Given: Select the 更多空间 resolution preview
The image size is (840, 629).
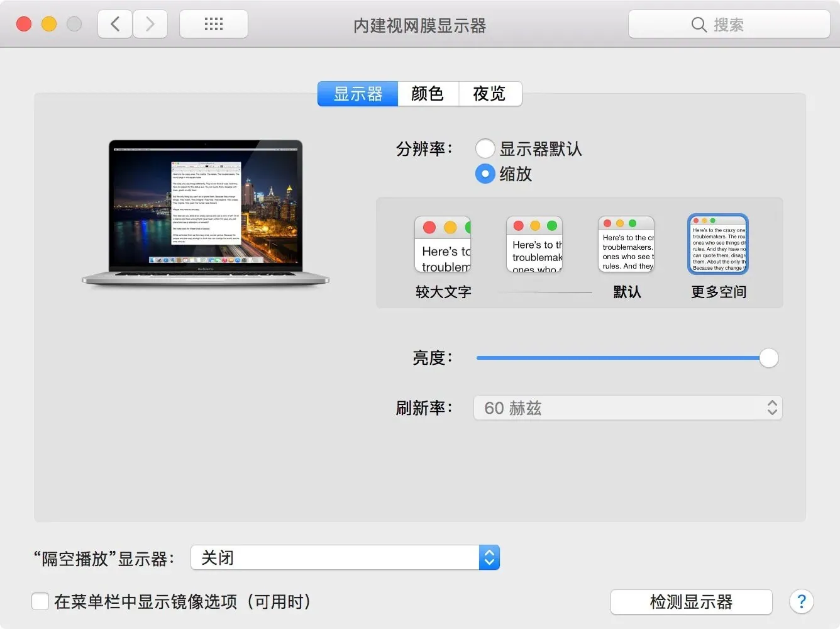Looking at the screenshot, I should (717, 244).
